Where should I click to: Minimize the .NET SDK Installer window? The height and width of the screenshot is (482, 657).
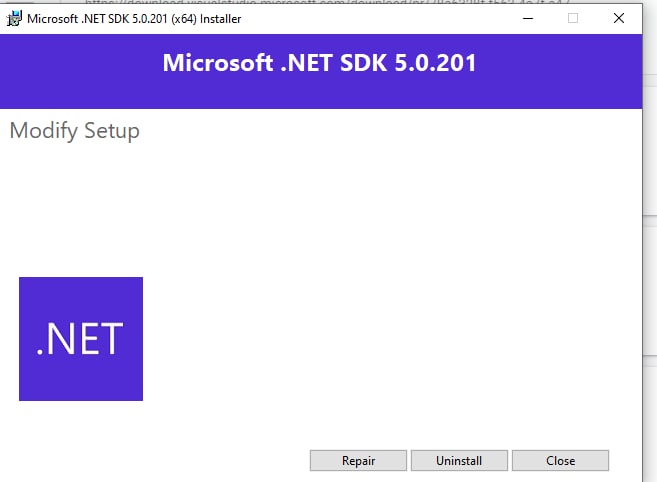click(528, 18)
